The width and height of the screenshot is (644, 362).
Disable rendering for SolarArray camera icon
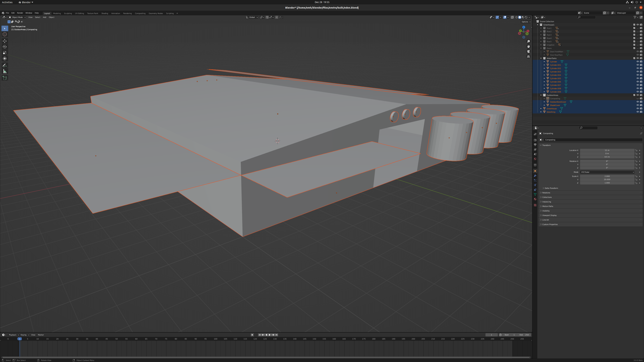point(641,112)
